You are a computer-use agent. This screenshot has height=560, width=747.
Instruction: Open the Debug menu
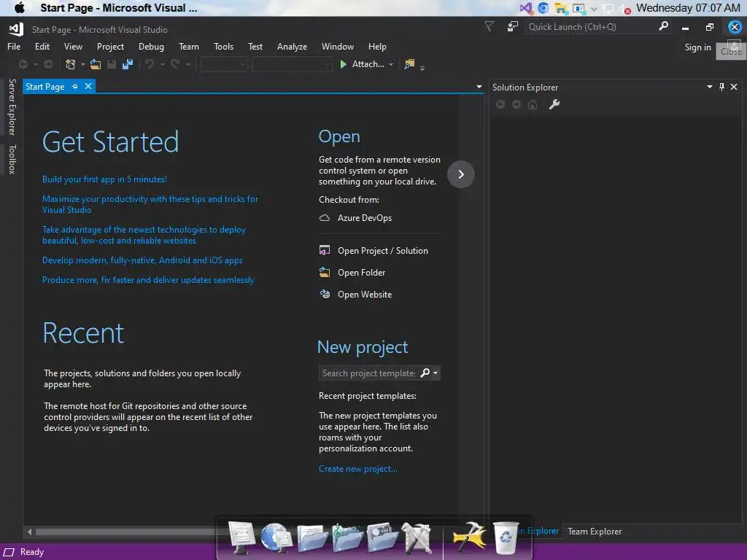pos(151,47)
